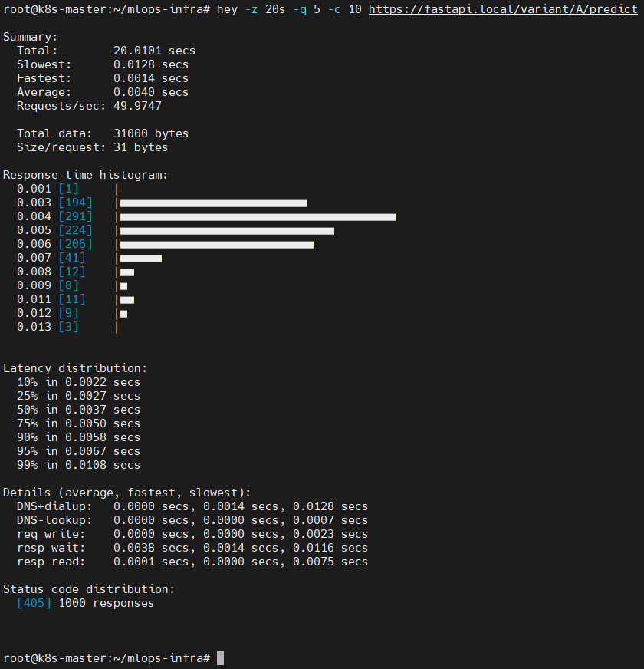Click the Total time 20.0101 secs

(x=138, y=50)
